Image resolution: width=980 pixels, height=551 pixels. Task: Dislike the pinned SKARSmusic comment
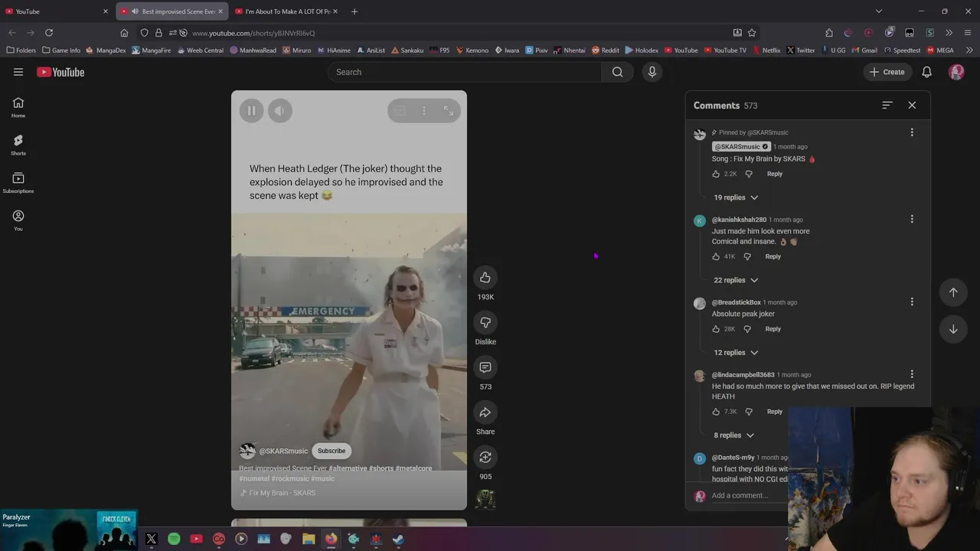pos(749,174)
